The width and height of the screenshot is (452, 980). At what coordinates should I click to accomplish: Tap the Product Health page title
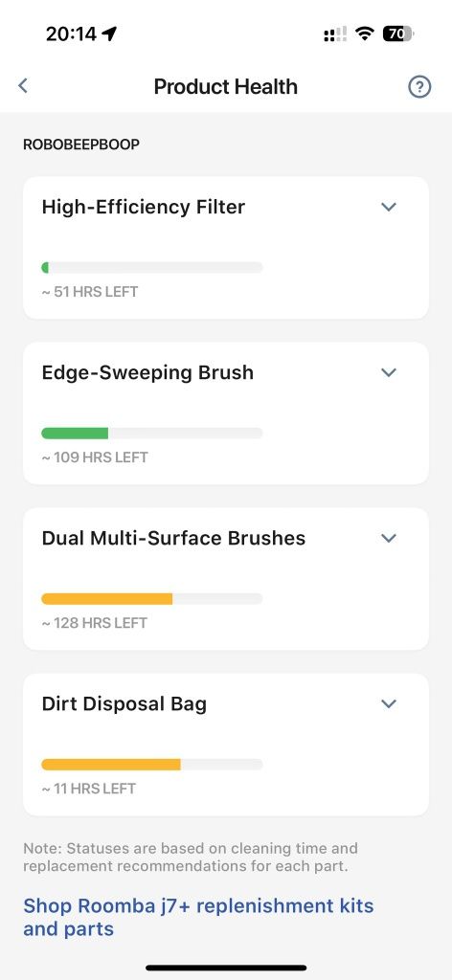226,86
